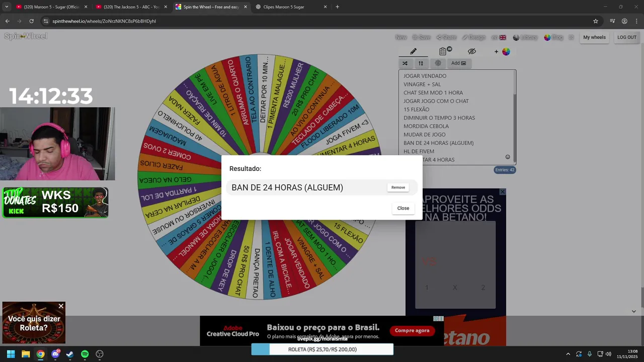Open the tab search dropdown
Viewport: 644px width, 362px height.
7,7
